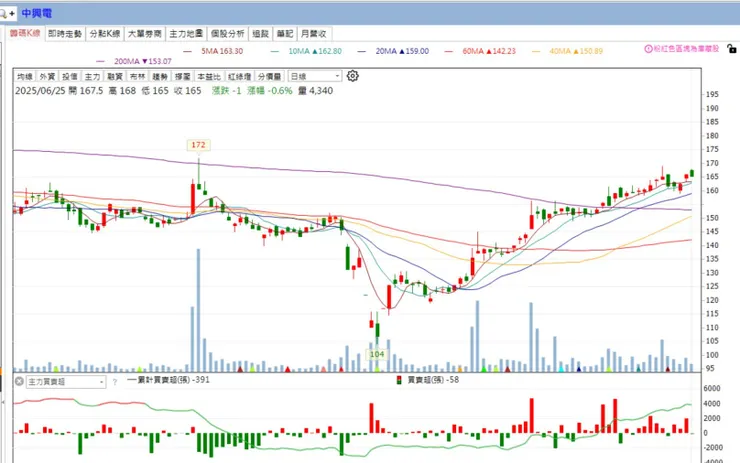The image size is (740, 463).
Task: Toggle the 趨勢 overlay button
Action: coord(160,76)
